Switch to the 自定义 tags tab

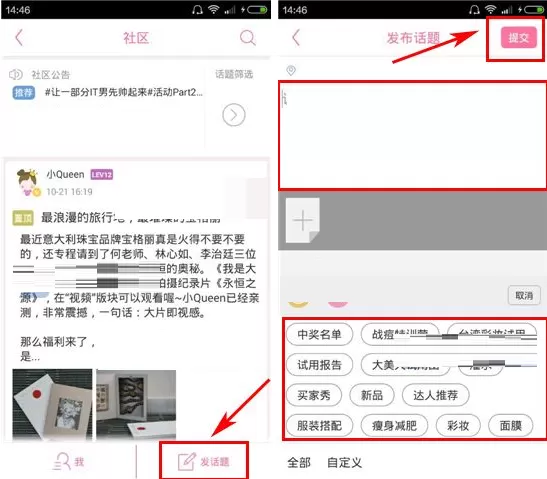(344, 463)
